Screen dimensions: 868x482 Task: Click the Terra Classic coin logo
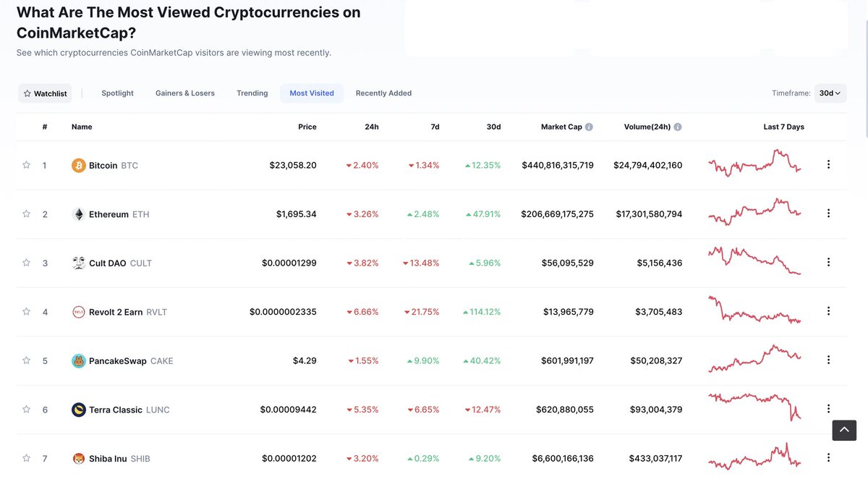click(79, 410)
